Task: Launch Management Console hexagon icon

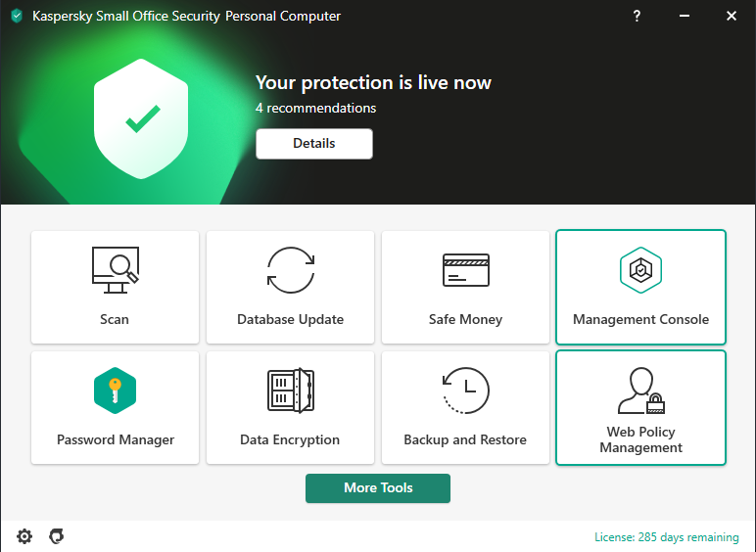Action: click(641, 269)
